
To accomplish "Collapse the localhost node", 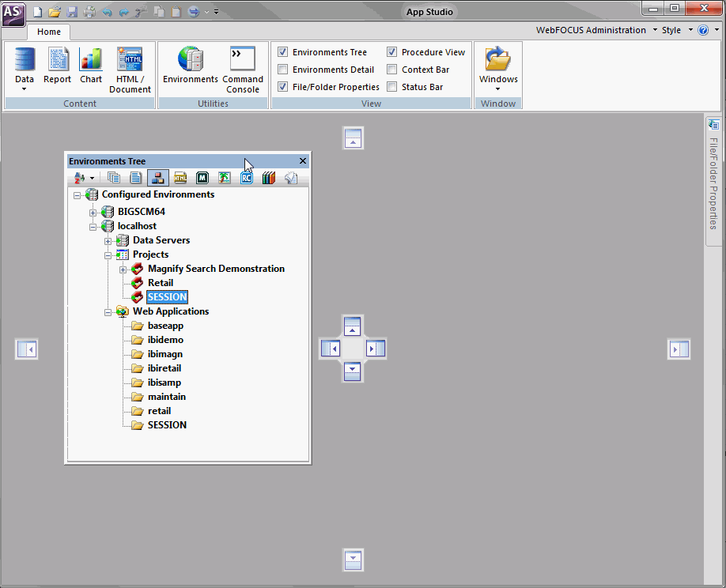I will pos(93,227).
